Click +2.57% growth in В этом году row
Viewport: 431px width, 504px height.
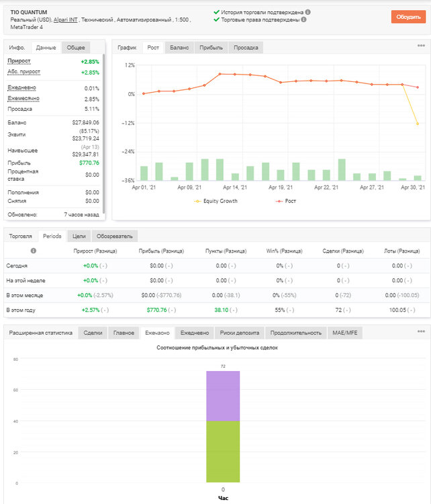point(91,310)
